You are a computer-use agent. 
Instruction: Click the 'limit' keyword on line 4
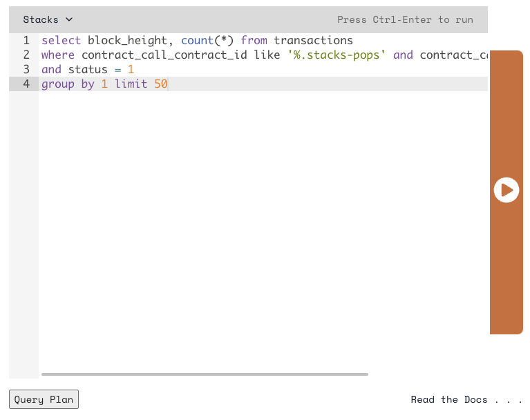pos(131,84)
